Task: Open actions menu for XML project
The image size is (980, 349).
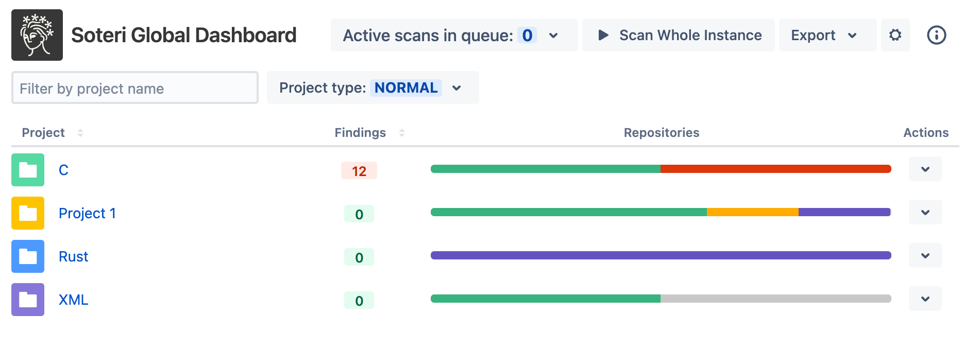Action: point(925,299)
